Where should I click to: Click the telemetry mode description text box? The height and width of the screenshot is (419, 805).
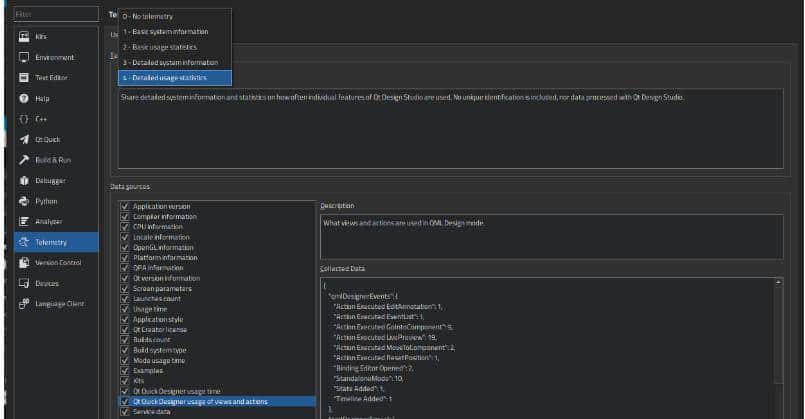[x=450, y=128]
